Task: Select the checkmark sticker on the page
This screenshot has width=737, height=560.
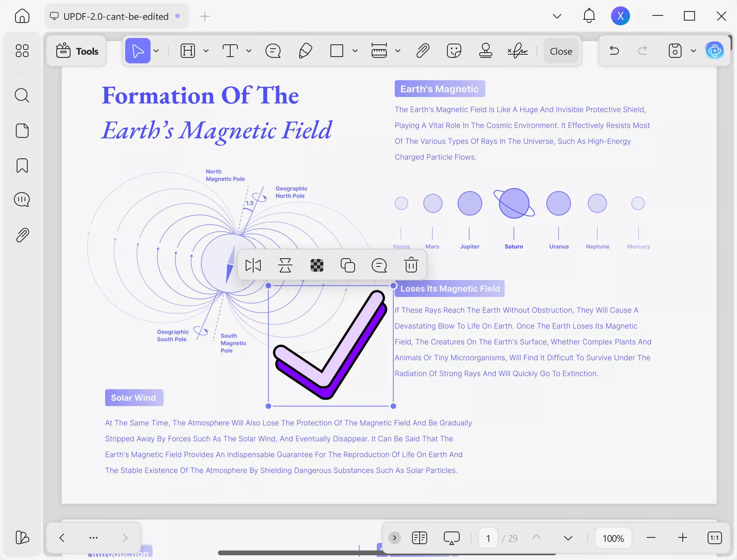Action: tap(330, 345)
